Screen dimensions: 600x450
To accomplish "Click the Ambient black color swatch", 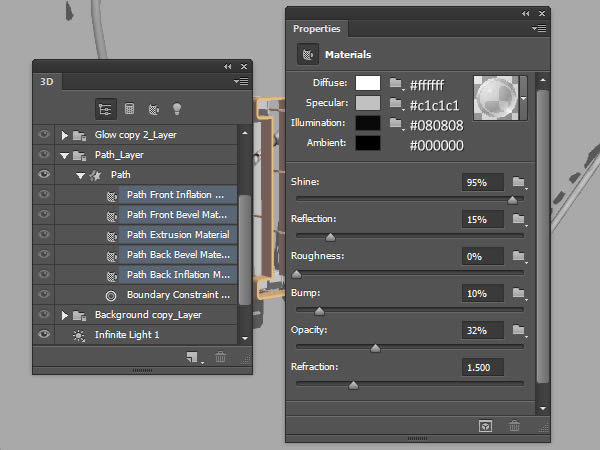I will [368, 143].
